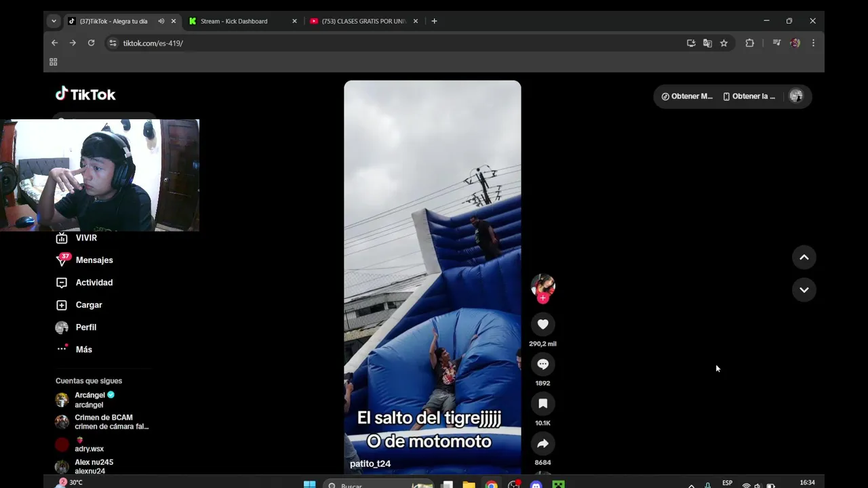Open a new browser tab

(434, 21)
